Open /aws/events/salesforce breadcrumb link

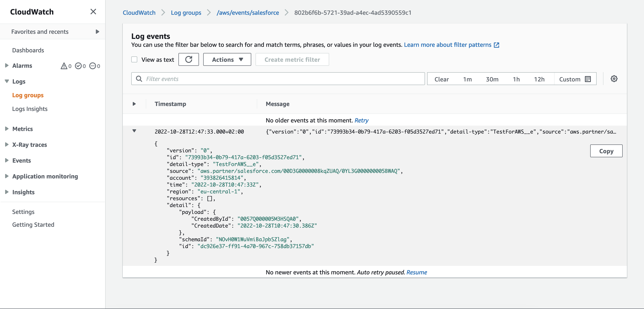[x=247, y=13]
